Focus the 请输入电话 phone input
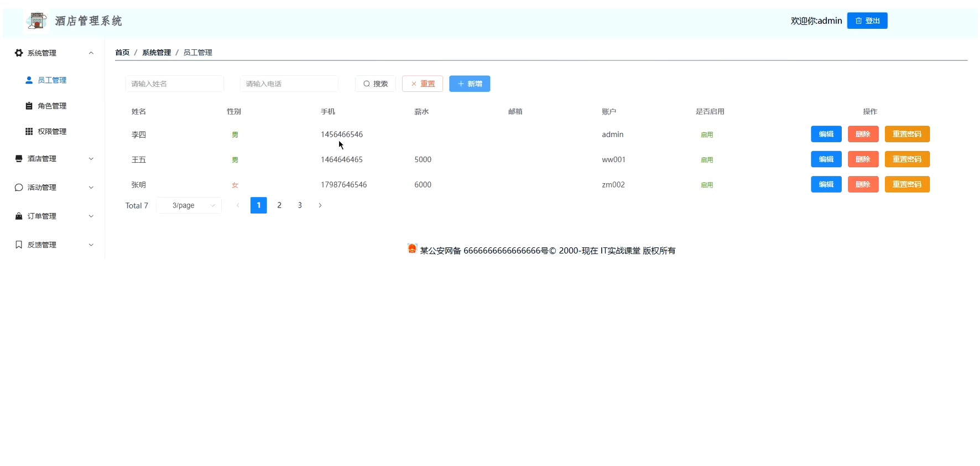The image size is (980, 466). click(289, 84)
